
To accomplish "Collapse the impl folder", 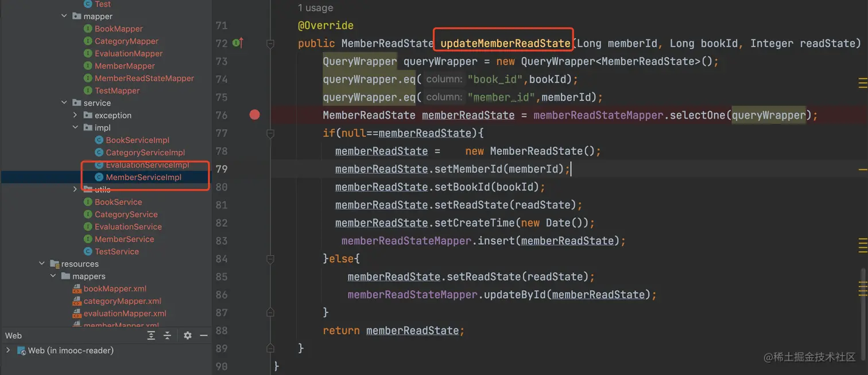I will (75, 127).
